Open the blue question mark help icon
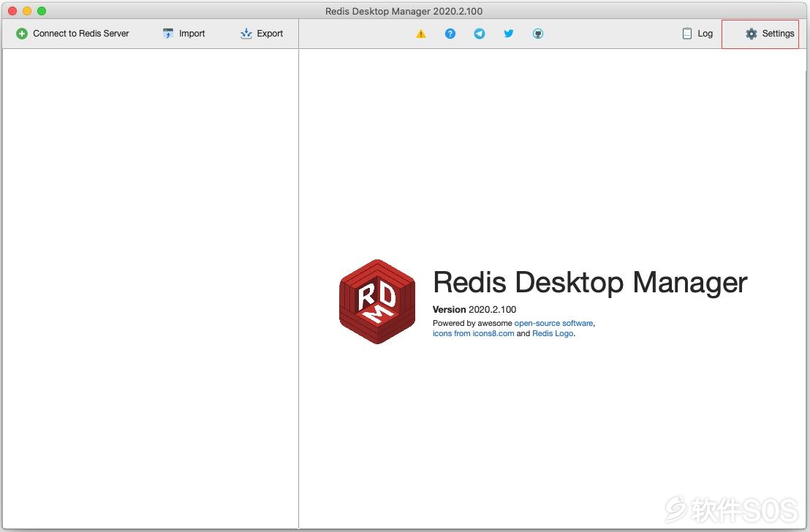 [x=450, y=34]
